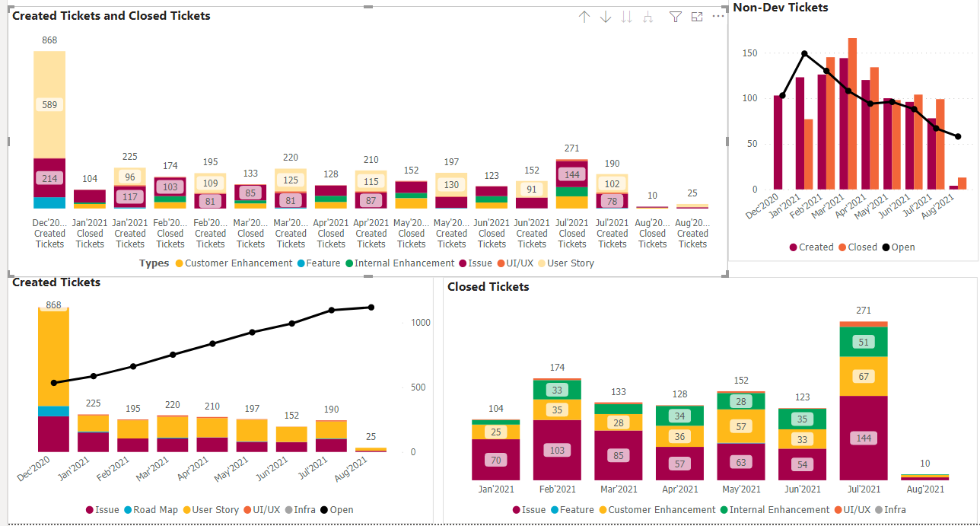Screen dimensions: 980x526
Task: Click the Open line peak at Jan'2021 Non-Dev
Action: click(x=804, y=54)
